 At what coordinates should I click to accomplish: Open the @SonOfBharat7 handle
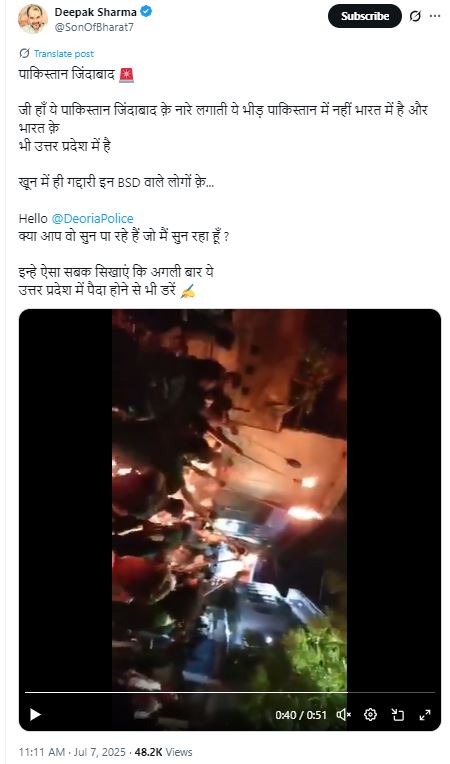pos(94,27)
